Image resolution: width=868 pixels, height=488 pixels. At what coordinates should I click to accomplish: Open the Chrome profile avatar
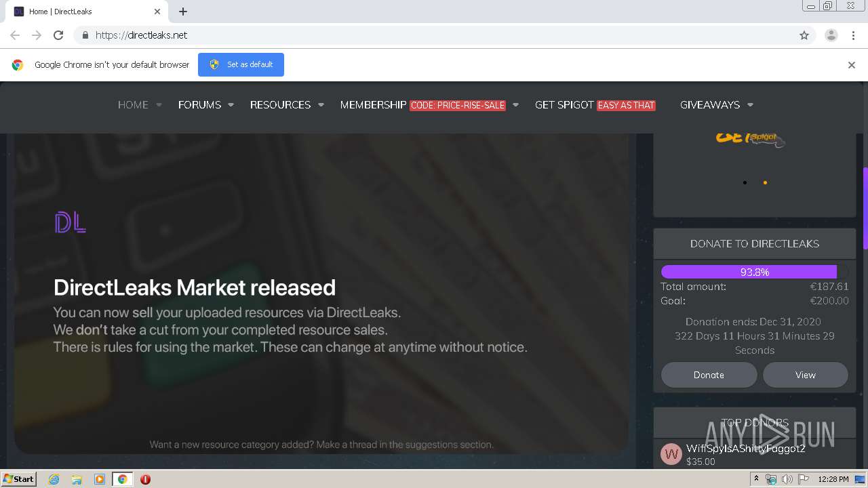[831, 35]
